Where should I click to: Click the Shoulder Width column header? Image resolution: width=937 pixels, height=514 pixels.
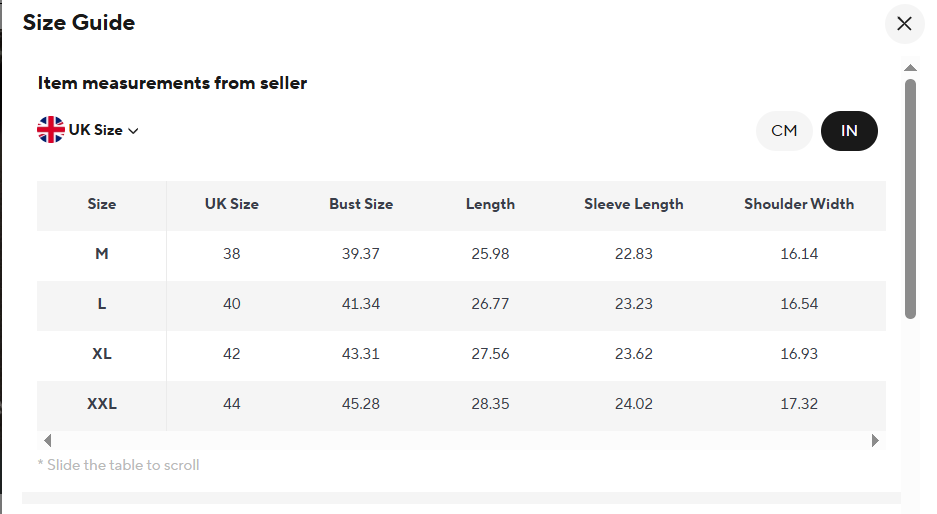[x=799, y=204]
